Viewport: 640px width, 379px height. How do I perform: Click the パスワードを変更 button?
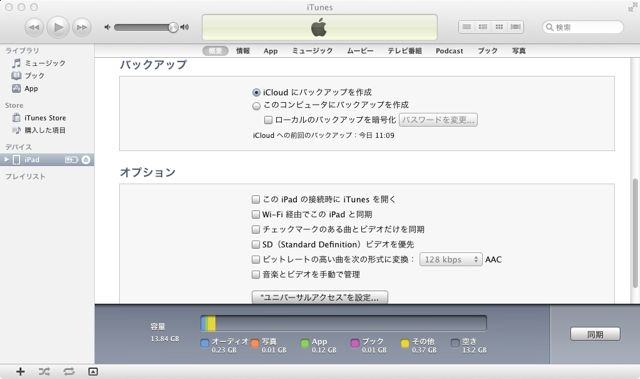point(438,120)
